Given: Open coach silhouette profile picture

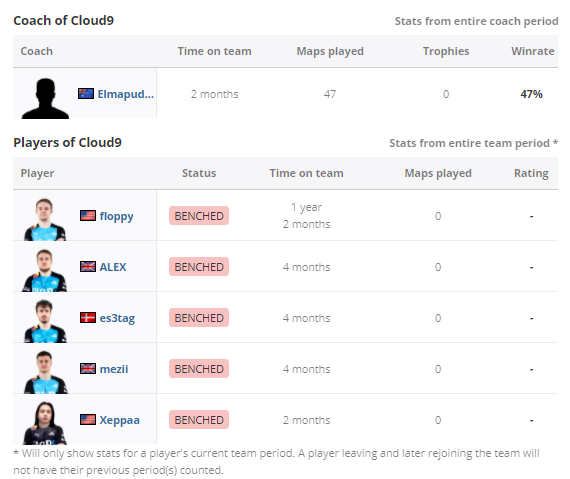Looking at the screenshot, I should [45, 98].
